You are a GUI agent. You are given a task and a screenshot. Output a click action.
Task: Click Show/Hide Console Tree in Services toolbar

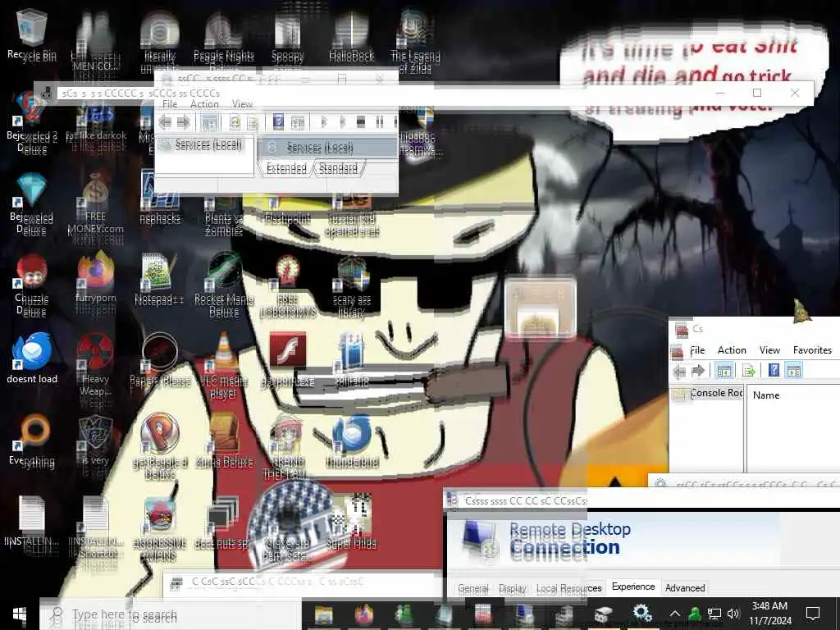coord(209,123)
